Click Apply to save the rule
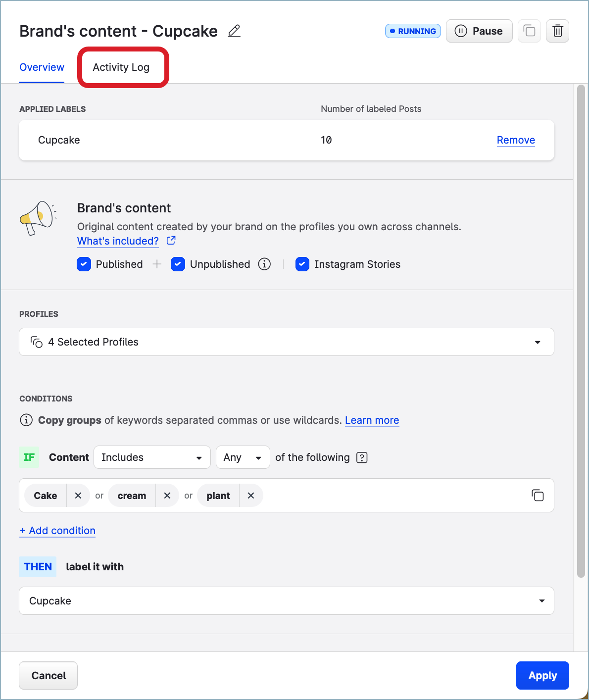Image resolution: width=589 pixels, height=700 pixels. coord(542,675)
